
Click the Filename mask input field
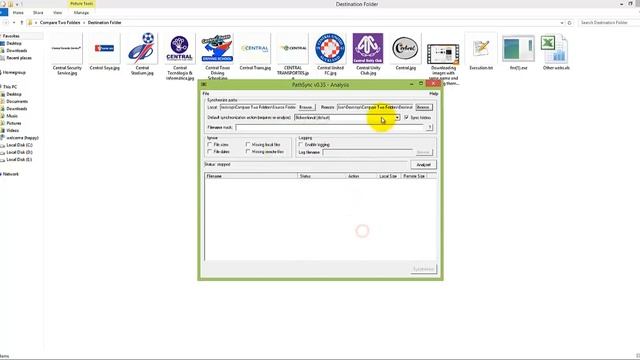[x=330, y=127]
